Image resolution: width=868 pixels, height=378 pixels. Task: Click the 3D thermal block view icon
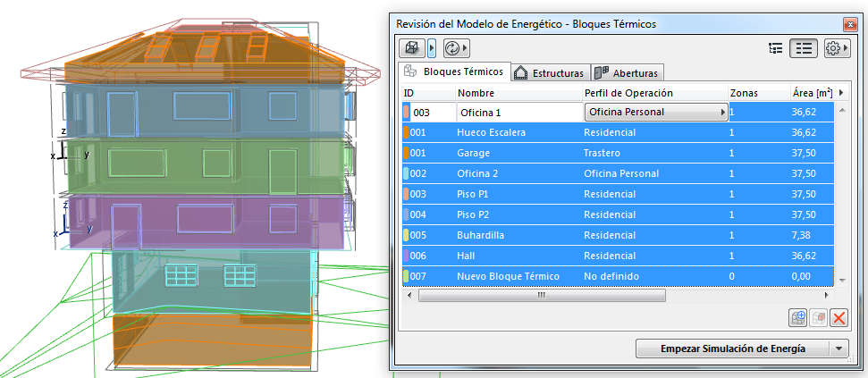(412, 48)
